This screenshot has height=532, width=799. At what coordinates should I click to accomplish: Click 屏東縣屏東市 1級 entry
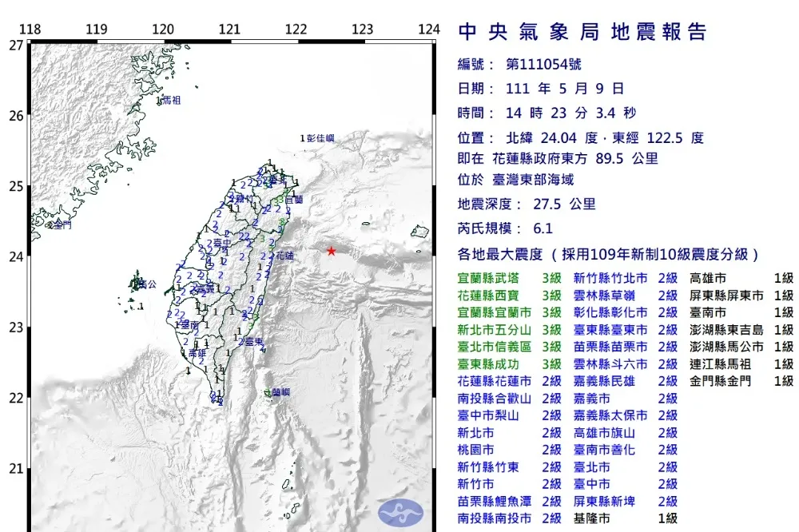tap(741, 296)
